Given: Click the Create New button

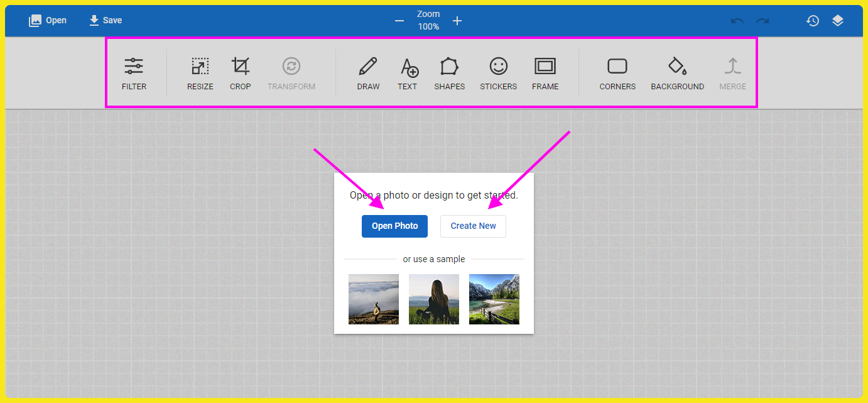Looking at the screenshot, I should (473, 226).
